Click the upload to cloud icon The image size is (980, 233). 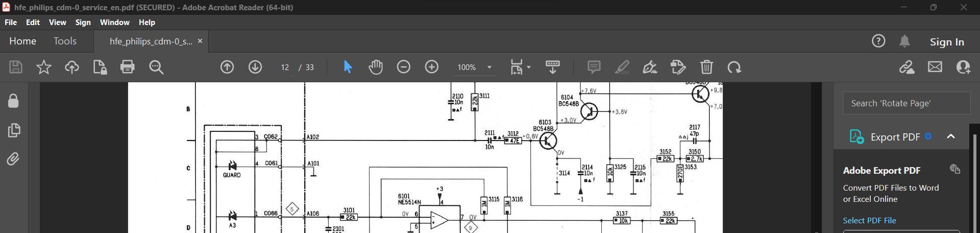click(x=72, y=67)
